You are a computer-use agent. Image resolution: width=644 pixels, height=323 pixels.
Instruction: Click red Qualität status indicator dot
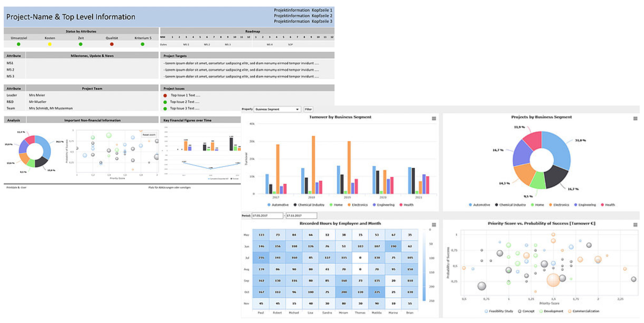[112, 44]
